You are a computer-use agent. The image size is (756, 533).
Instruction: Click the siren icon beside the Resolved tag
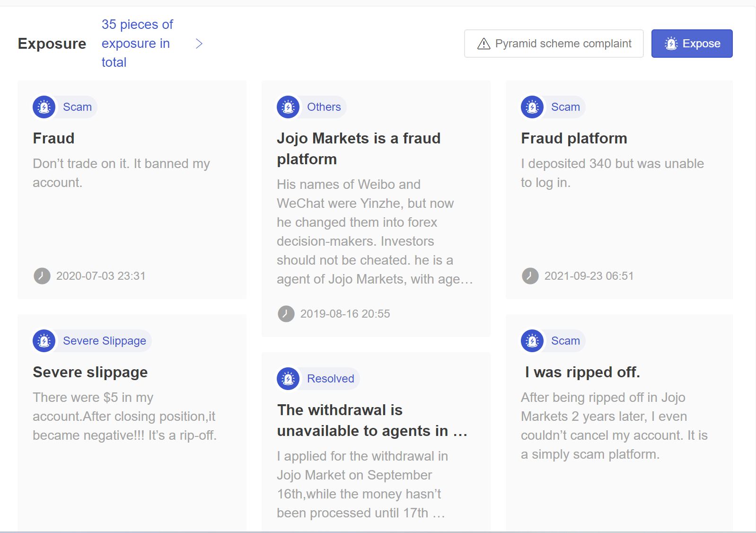pyautogui.click(x=288, y=379)
